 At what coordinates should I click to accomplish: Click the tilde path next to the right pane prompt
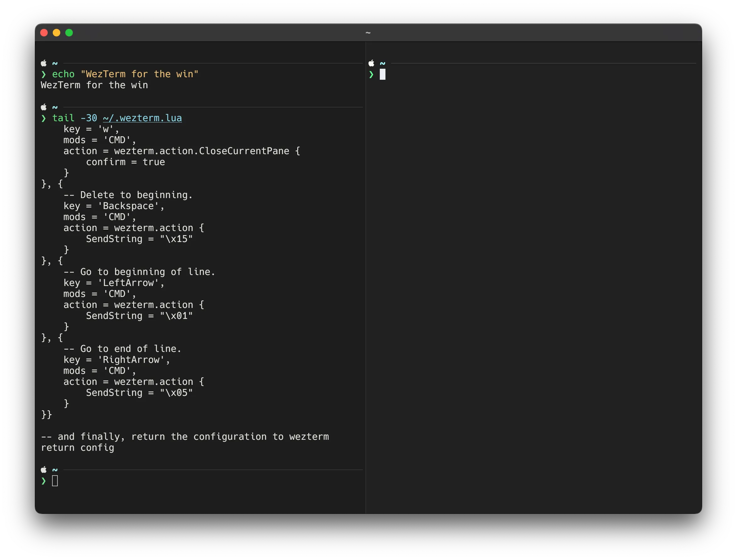[383, 63]
